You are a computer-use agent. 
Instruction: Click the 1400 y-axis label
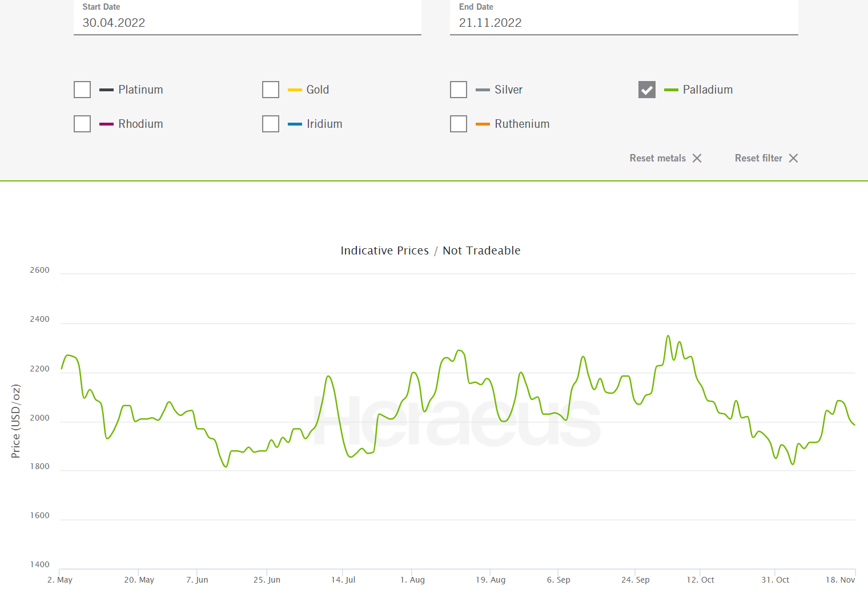(39, 564)
